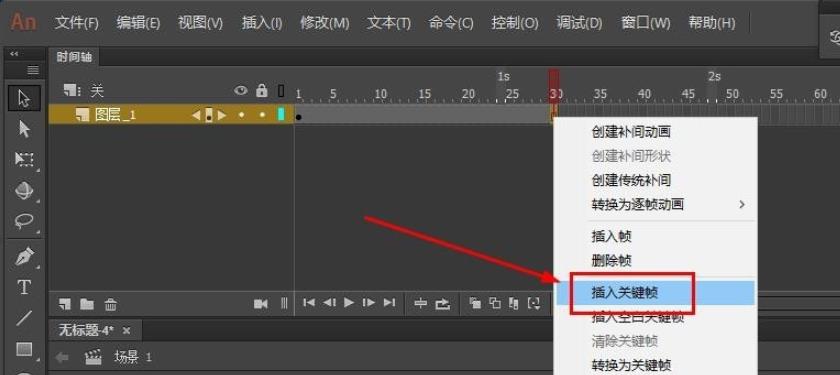Switch to the 时间轴 panel tab
840x375 pixels.
click(x=74, y=57)
